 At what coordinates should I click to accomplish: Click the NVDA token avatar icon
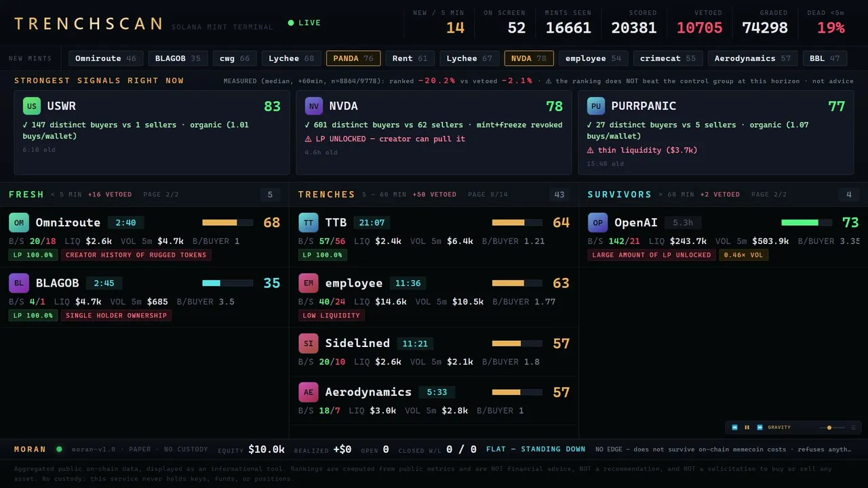point(314,106)
